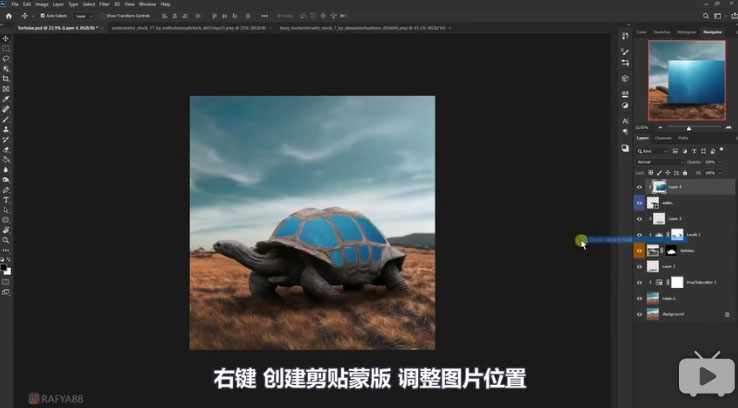Hide the Background layer using its eye icon

640,314
